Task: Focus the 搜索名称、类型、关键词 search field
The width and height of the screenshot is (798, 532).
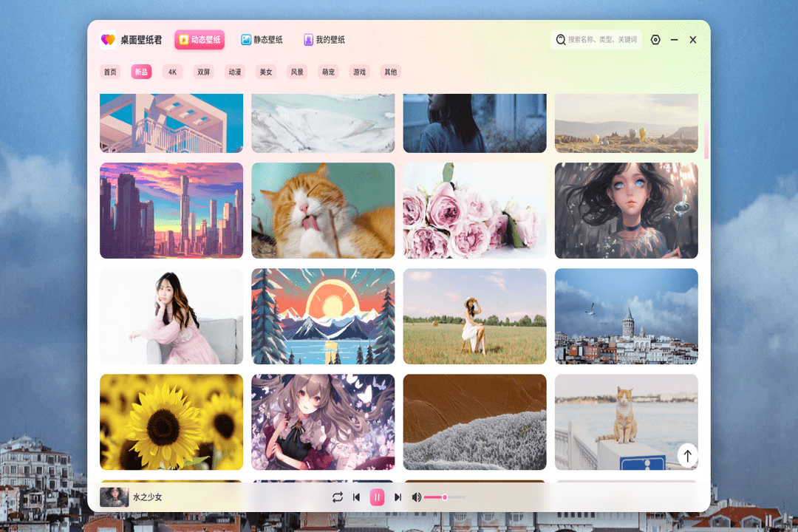Action: (596, 40)
